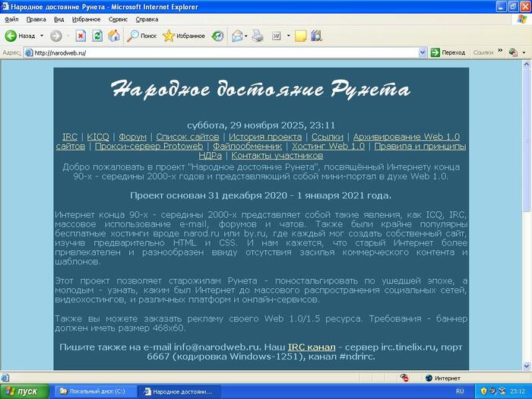Open the Search (Поиск) panel
This screenshot has height=399, width=532.
[141, 36]
